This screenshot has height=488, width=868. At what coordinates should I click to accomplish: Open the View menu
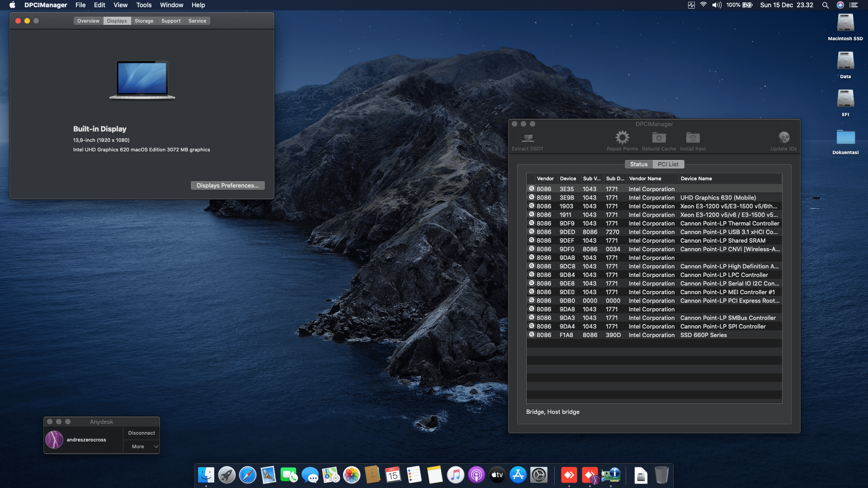[x=120, y=5]
